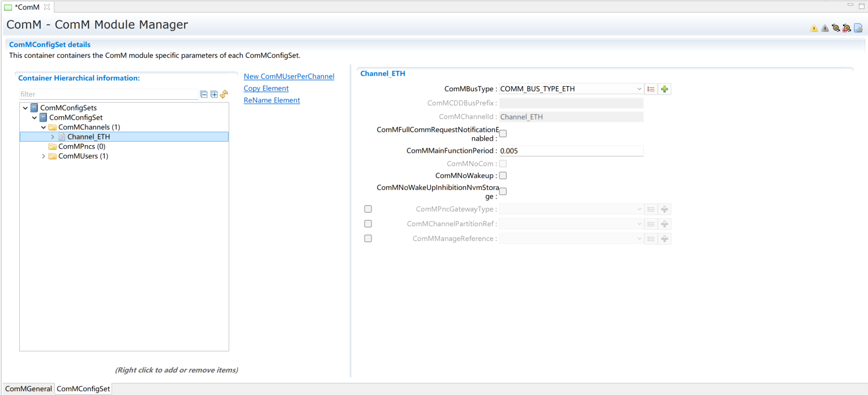
Task: Select the ComMConfigSet bottom tab
Action: pyautogui.click(x=83, y=389)
